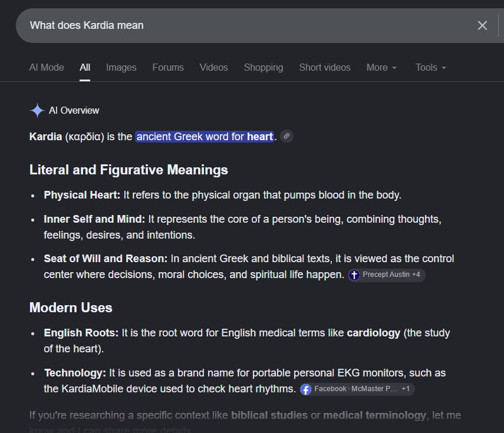
Task: Select the Videos tab
Action: (213, 68)
